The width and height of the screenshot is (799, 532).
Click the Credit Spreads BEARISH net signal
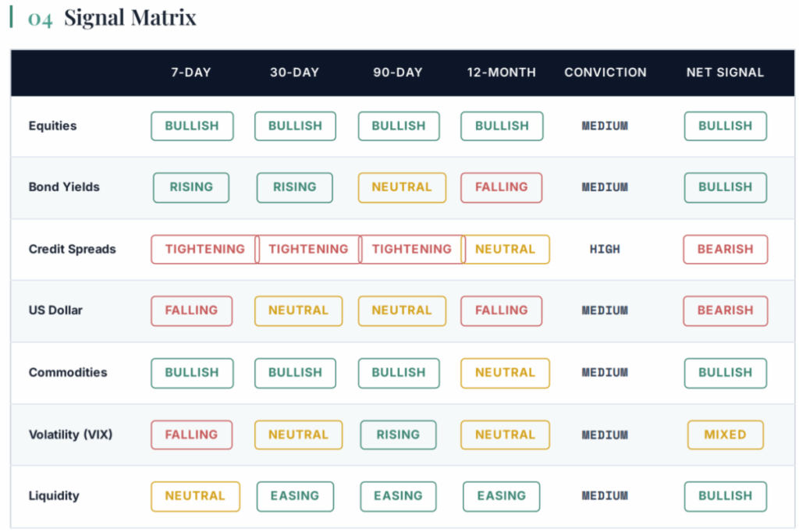(x=725, y=249)
